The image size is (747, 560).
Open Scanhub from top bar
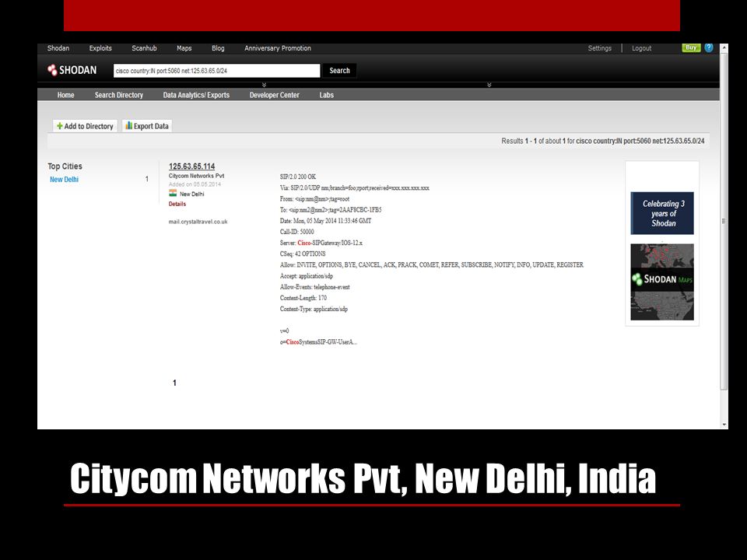144,48
